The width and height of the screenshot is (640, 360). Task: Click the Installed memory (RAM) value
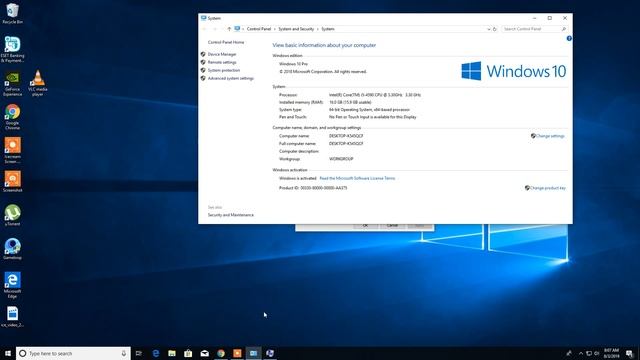tap(350, 102)
